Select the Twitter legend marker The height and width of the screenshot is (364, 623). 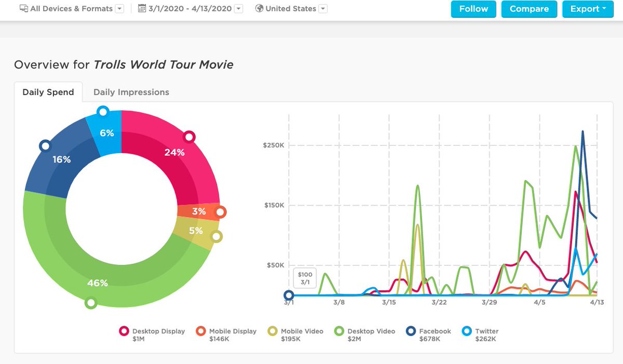click(467, 331)
